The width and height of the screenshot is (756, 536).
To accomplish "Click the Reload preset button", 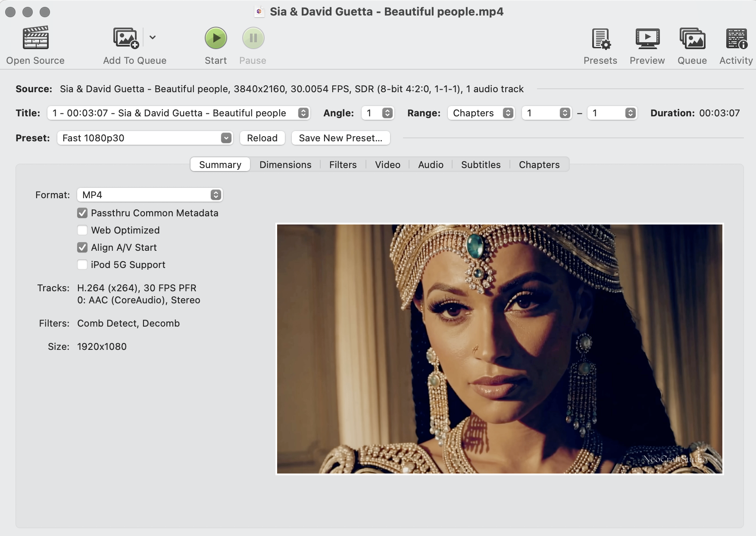I will pyautogui.click(x=262, y=138).
